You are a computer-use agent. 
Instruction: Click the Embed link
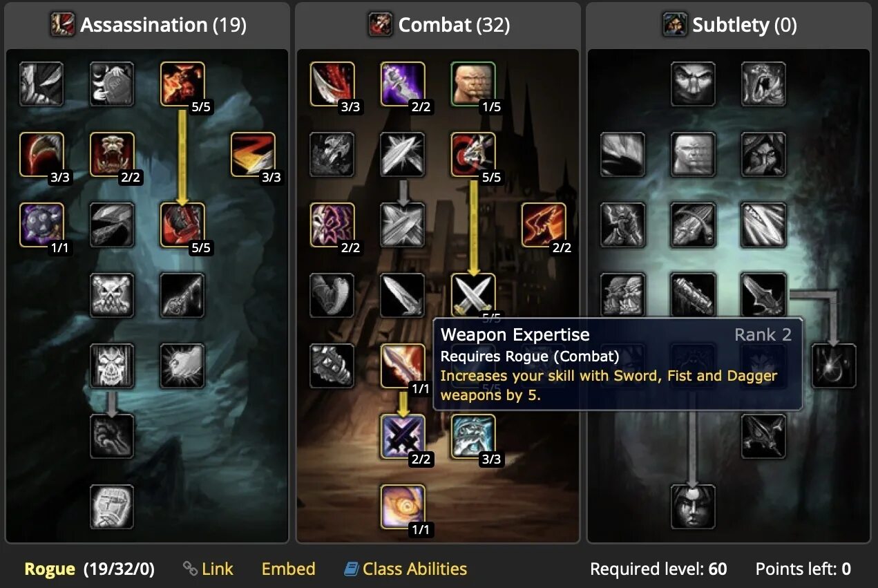(x=288, y=569)
